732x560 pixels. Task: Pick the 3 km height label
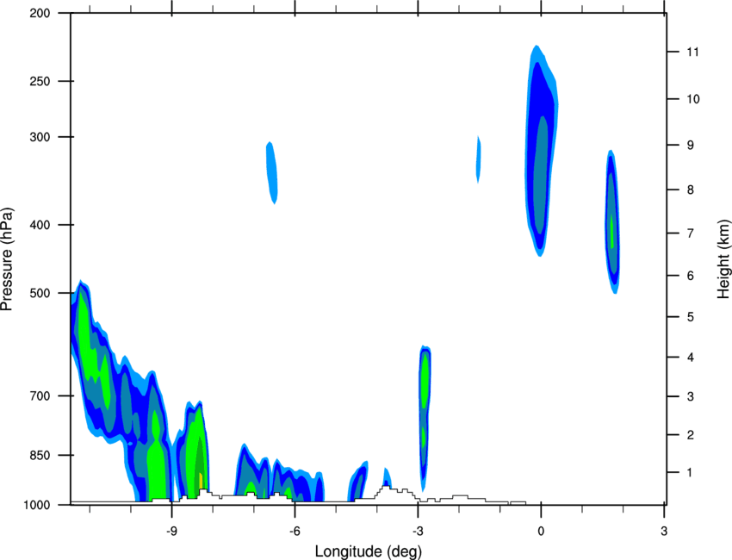(690, 397)
